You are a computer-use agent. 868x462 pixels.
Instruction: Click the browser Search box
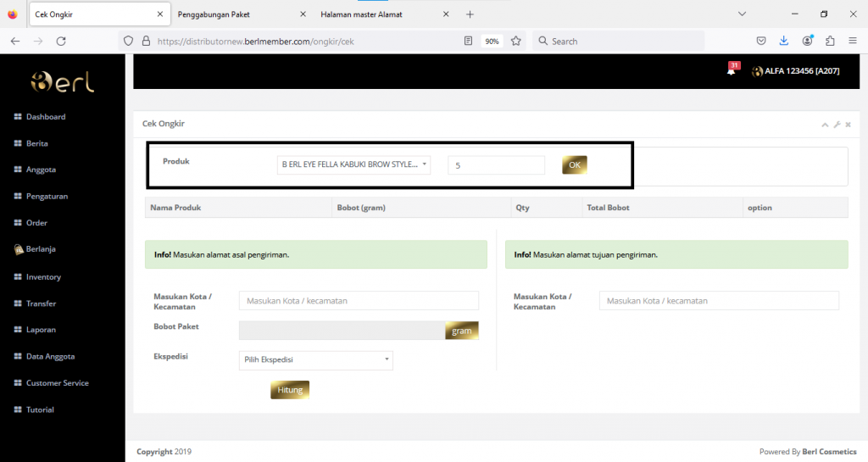[x=618, y=41]
